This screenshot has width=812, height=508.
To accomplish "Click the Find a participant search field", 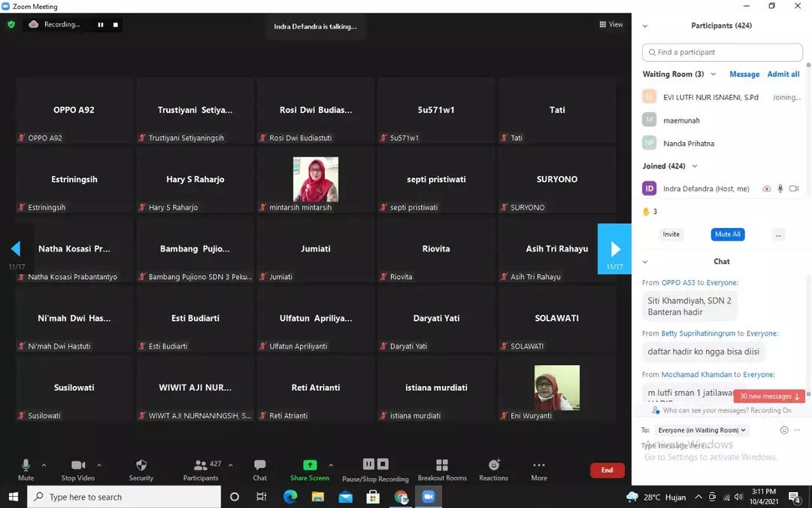I will pyautogui.click(x=723, y=53).
